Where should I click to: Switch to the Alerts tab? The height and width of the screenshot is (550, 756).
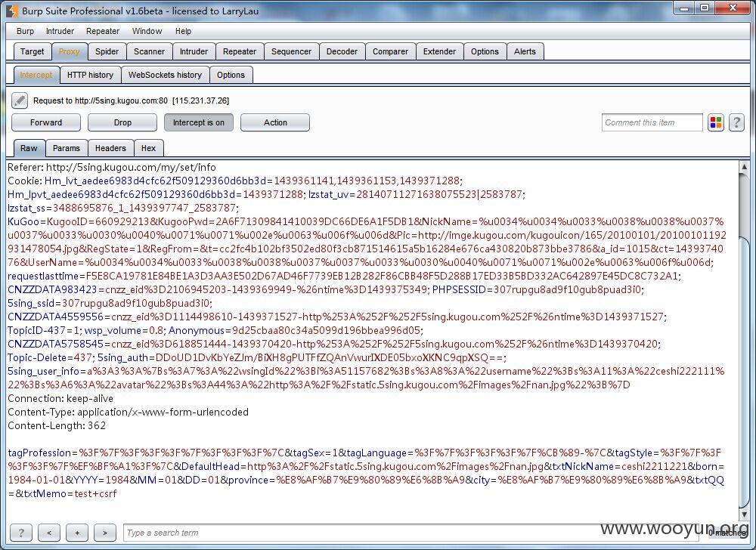[525, 51]
